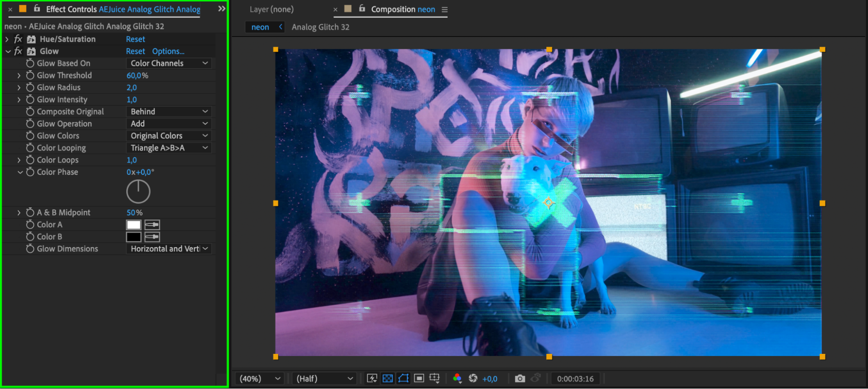
Task: Switch to the Layer (none) tab
Action: coord(271,9)
